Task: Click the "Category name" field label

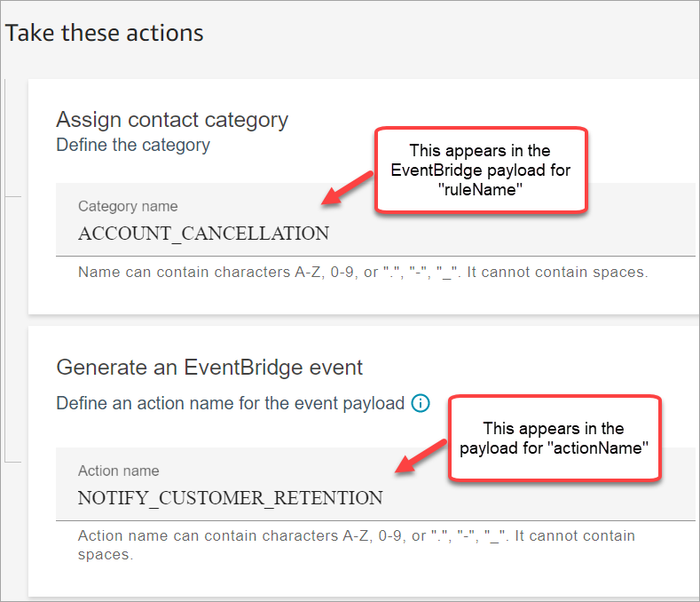Action: tap(128, 206)
